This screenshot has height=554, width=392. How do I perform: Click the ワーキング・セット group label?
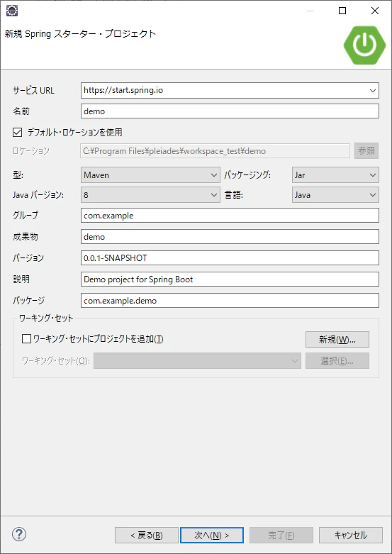pyautogui.click(x=46, y=318)
